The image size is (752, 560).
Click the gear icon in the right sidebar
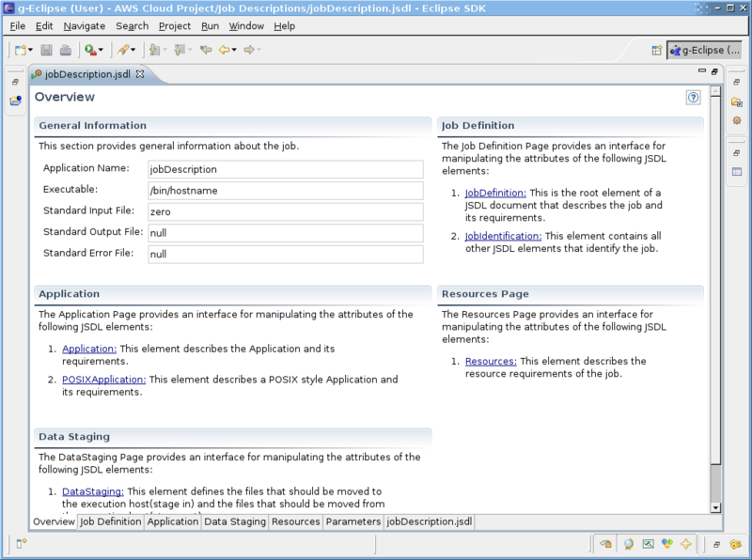tap(736, 120)
